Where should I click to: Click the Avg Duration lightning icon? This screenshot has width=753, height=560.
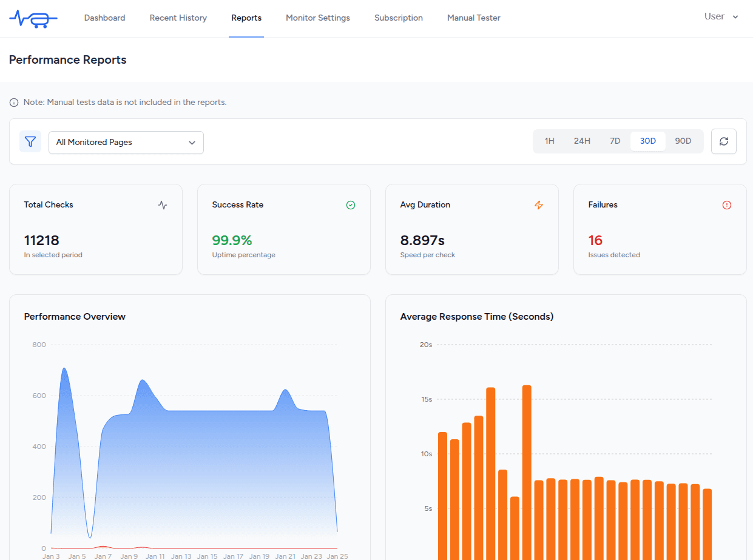click(x=539, y=205)
